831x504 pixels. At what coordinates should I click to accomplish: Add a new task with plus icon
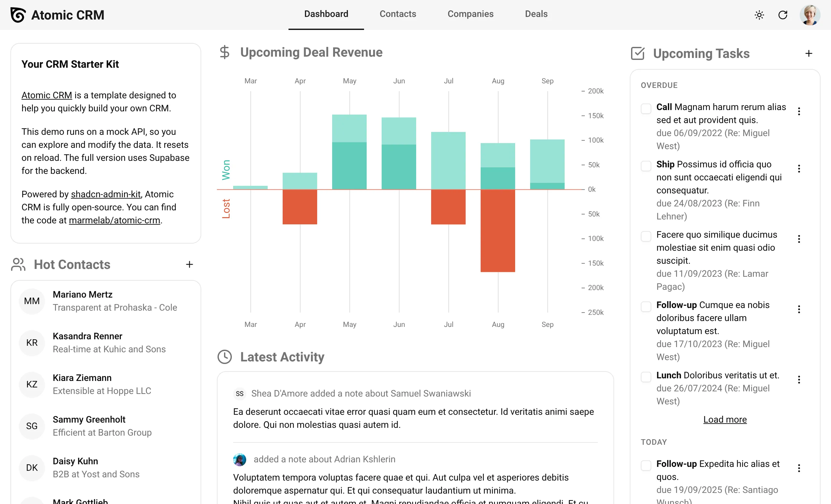click(809, 54)
